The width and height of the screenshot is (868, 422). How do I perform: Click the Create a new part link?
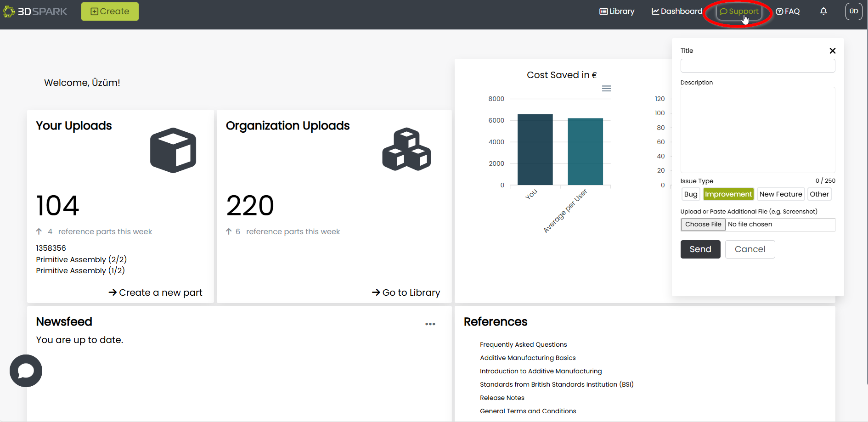tap(156, 293)
